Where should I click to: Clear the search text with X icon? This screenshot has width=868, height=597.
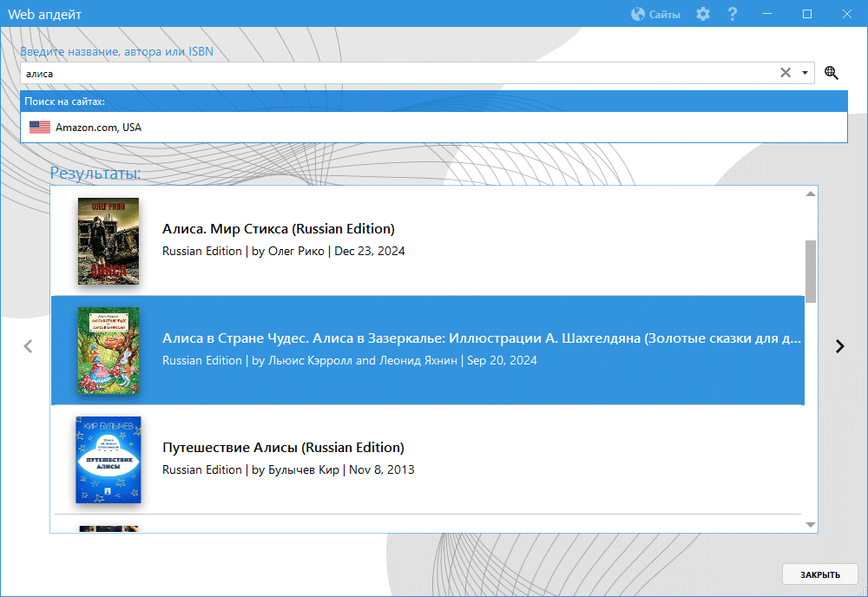786,73
